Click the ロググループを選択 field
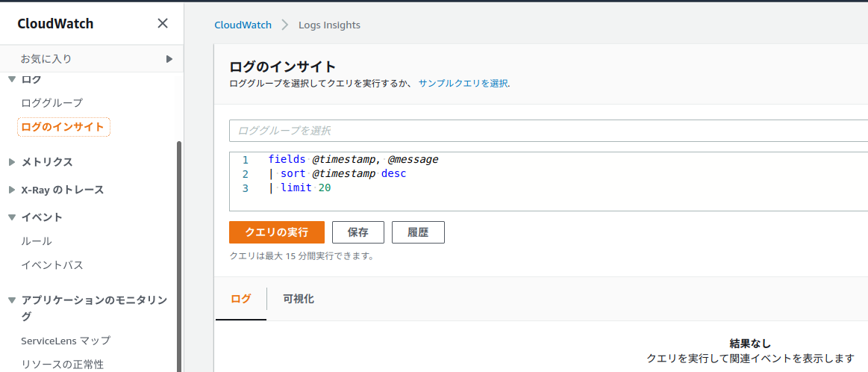 point(548,131)
